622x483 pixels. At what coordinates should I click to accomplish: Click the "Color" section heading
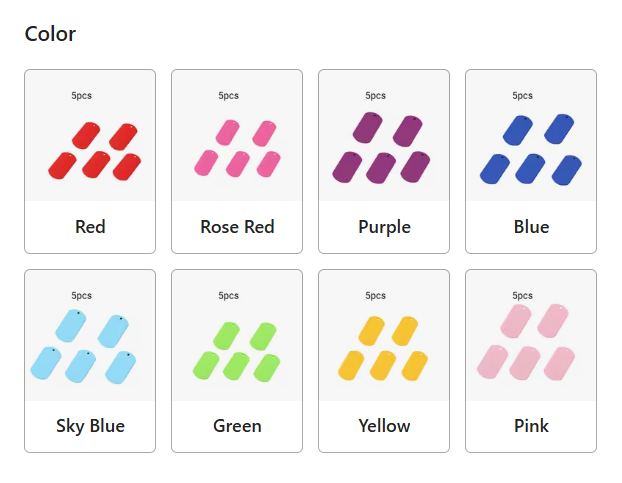coord(50,34)
